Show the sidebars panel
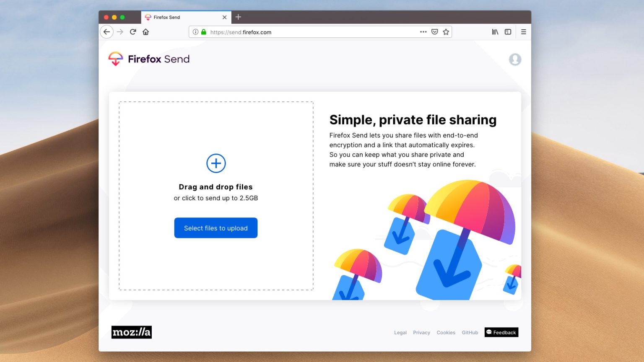 pyautogui.click(x=508, y=32)
